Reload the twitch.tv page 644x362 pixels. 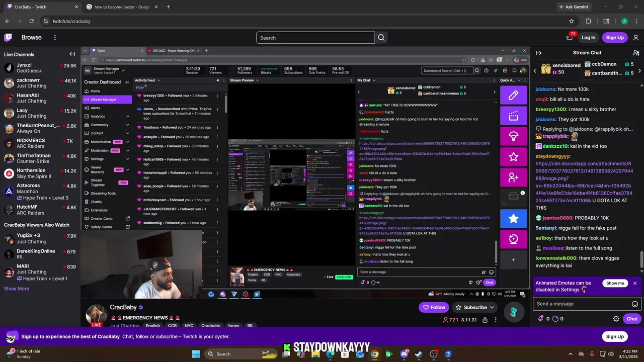click(31, 21)
